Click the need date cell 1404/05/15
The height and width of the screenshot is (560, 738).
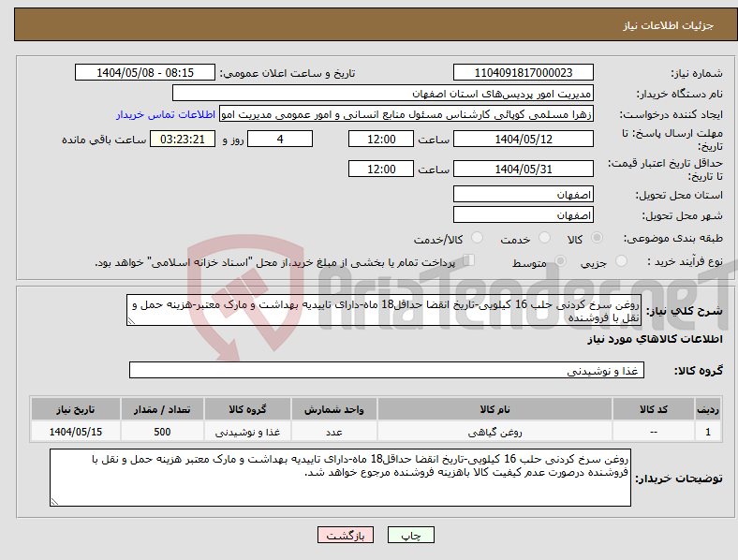pos(75,432)
